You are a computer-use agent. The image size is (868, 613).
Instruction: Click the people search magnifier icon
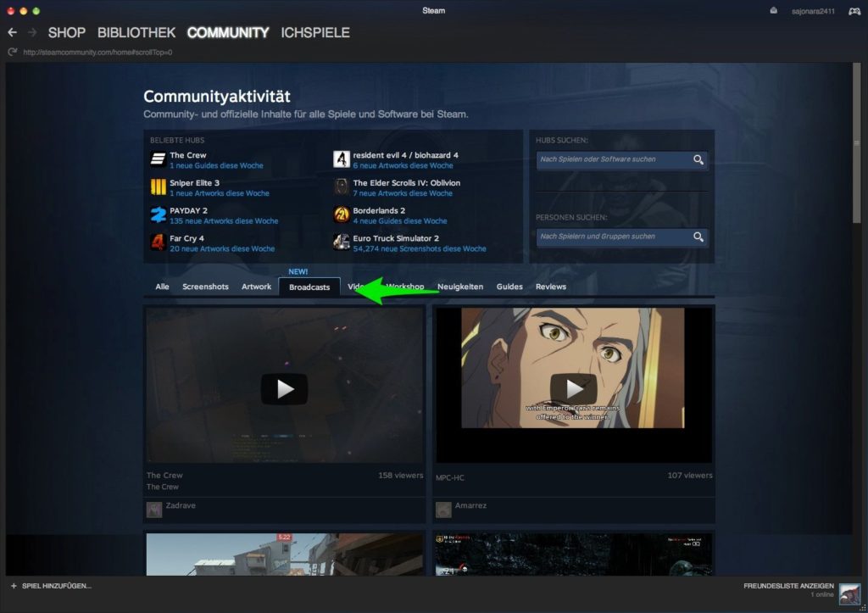pos(698,237)
